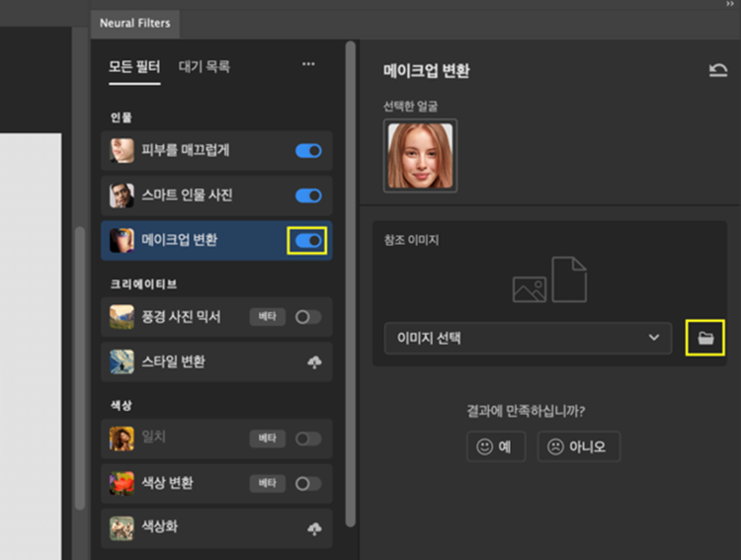The height and width of the screenshot is (560, 741).
Task: Click the 색상 category heading
Action: (121, 406)
